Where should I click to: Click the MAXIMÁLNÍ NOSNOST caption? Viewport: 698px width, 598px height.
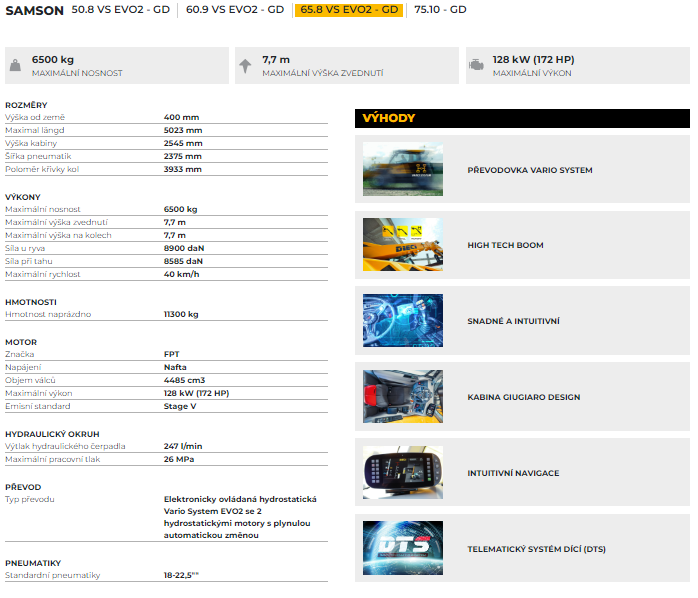pyautogui.click(x=77, y=73)
